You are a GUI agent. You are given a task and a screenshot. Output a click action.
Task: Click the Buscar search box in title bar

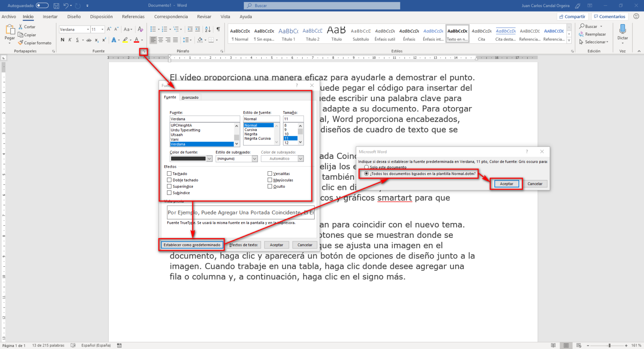[x=322, y=6]
